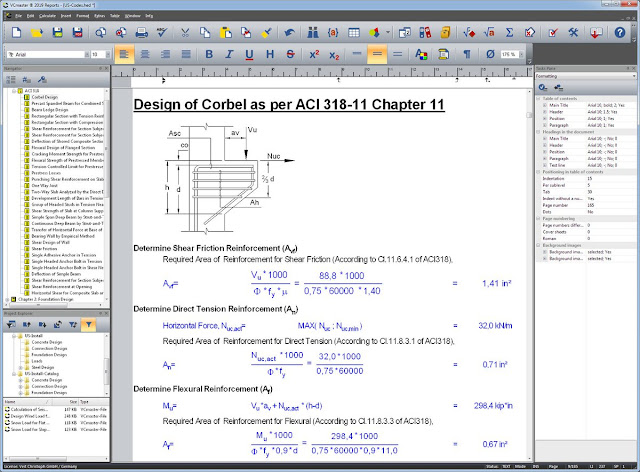
Task: Open the Calculate menu
Action: click(47, 16)
